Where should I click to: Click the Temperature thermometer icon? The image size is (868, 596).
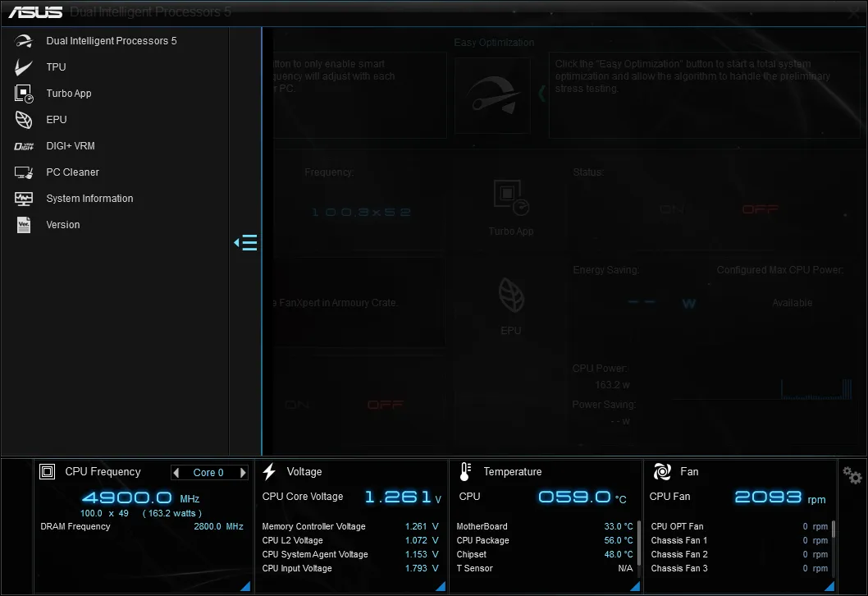[465, 472]
